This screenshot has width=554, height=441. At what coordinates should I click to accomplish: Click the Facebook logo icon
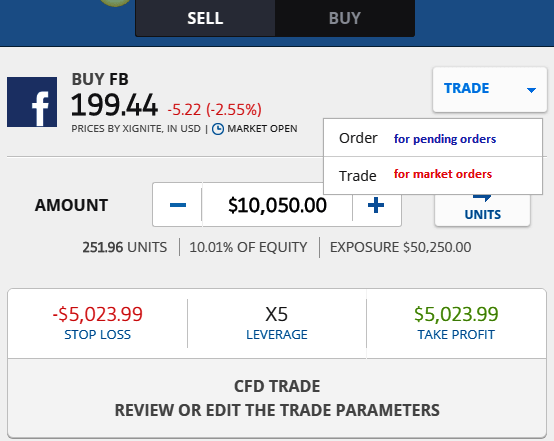tap(32, 102)
